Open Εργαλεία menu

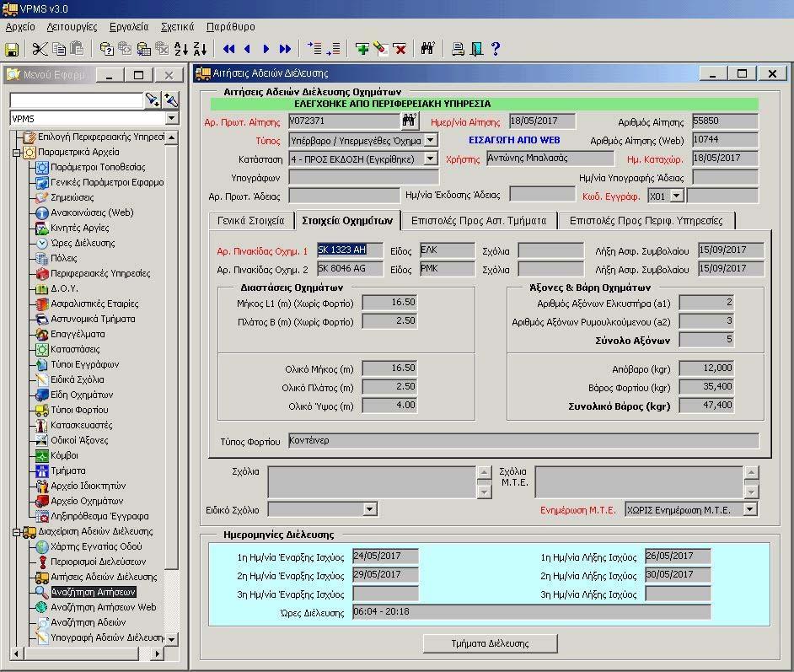coord(129,27)
